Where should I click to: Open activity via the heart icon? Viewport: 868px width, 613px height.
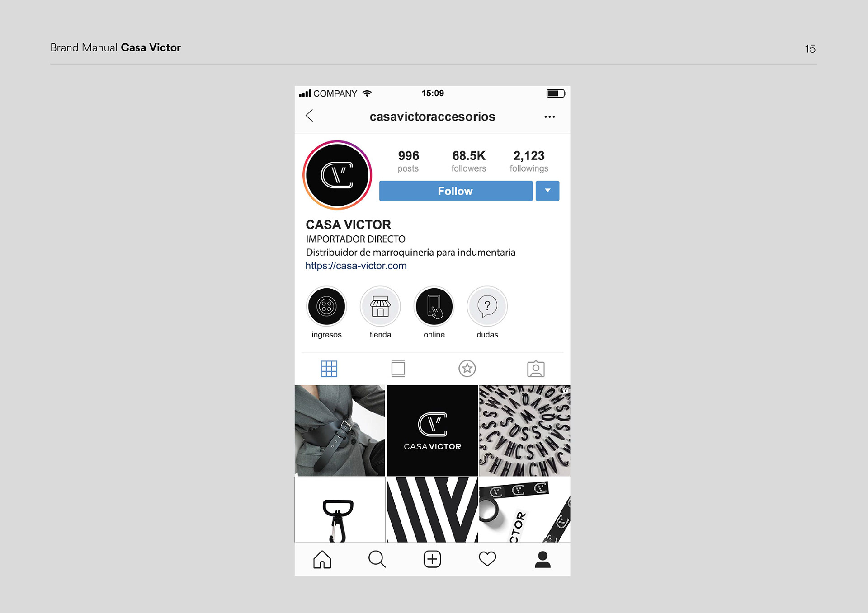pyautogui.click(x=487, y=559)
